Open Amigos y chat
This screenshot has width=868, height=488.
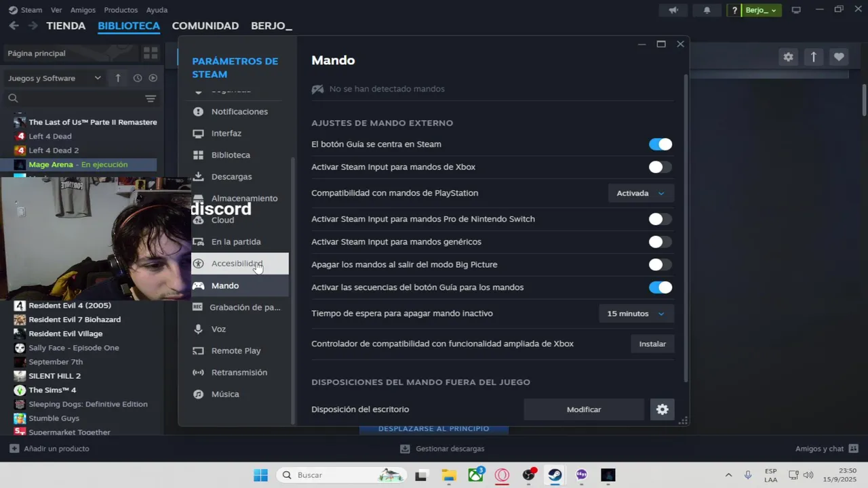coord(826,449)
